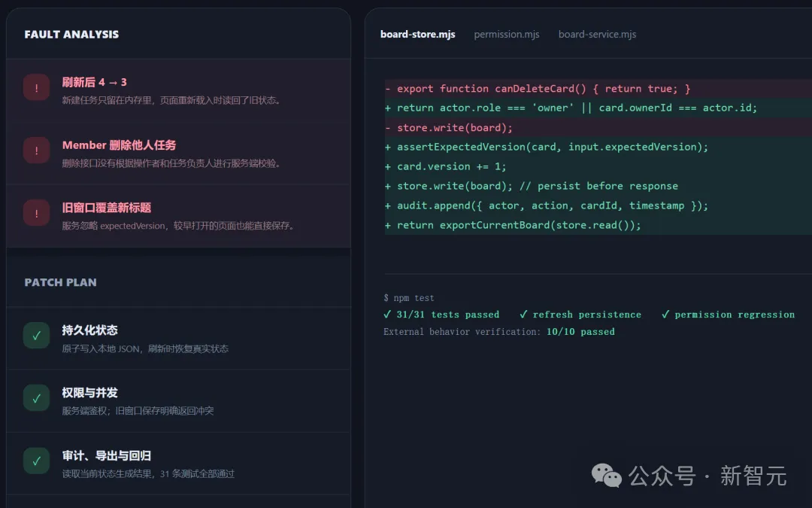Viewport: 812px width, 508px height.
Task: Click the External behavior verification 10/10 passed line
Action: click(x=499, y=332)
